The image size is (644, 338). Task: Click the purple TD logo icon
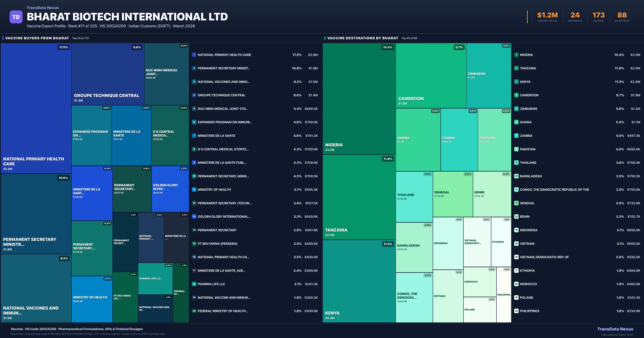pyautogui.click(x=16, y=17)
